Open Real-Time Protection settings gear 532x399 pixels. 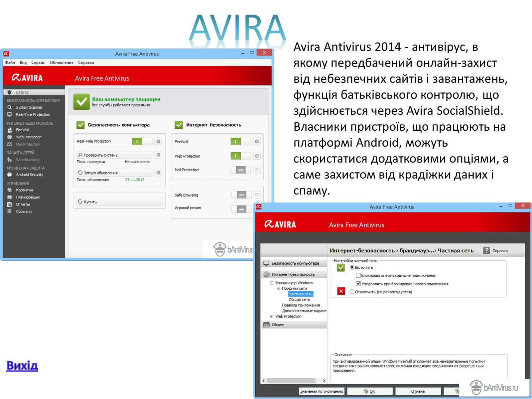(158, 141)
